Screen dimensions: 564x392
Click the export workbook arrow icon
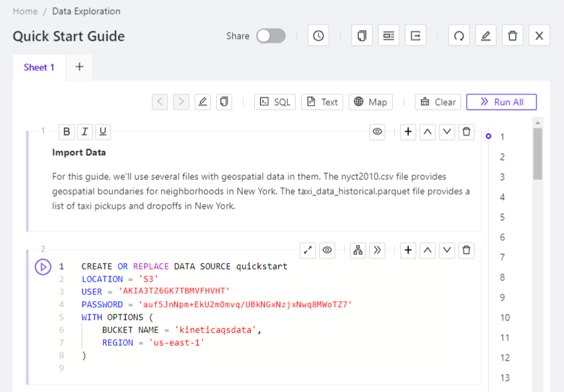[x=415, y=36]
